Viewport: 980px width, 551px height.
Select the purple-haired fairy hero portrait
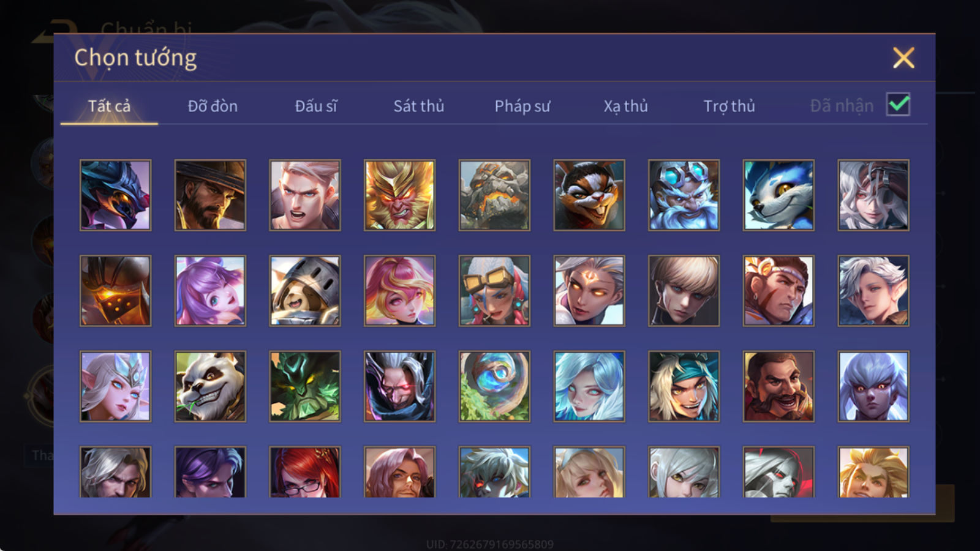[x=210, y=291]
